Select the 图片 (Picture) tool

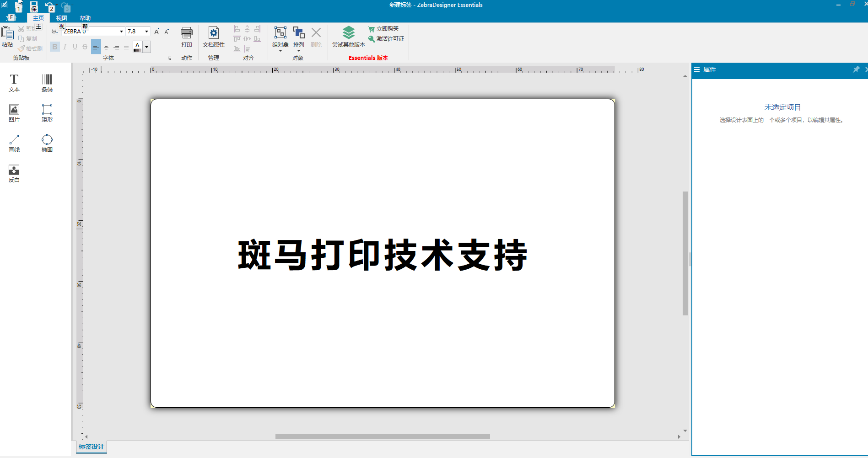pos(14,112)
